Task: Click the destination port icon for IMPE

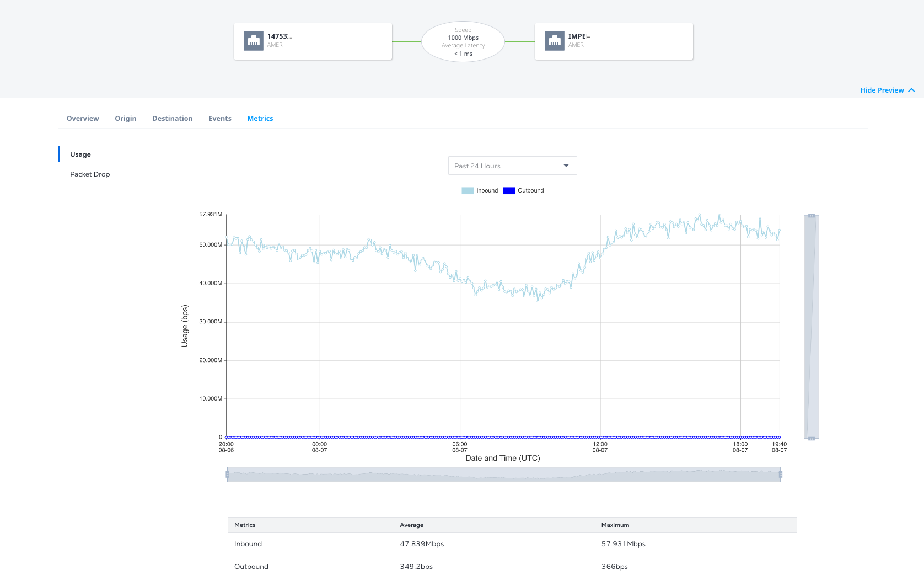Action: tap(555, 41)
